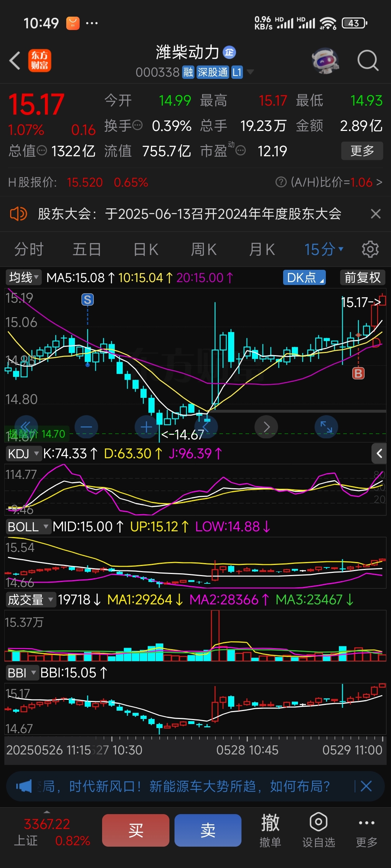Move chart right with arrow button

(266, 427)
